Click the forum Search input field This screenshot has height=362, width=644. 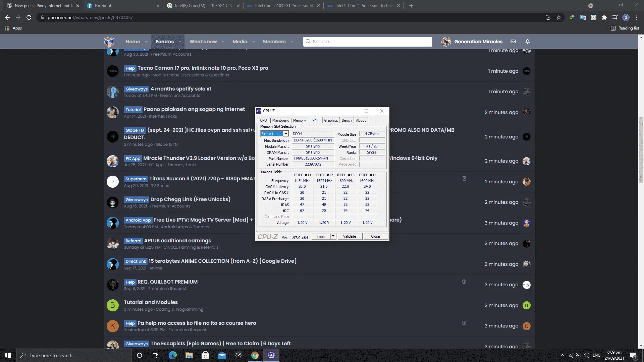coord(368,42)
